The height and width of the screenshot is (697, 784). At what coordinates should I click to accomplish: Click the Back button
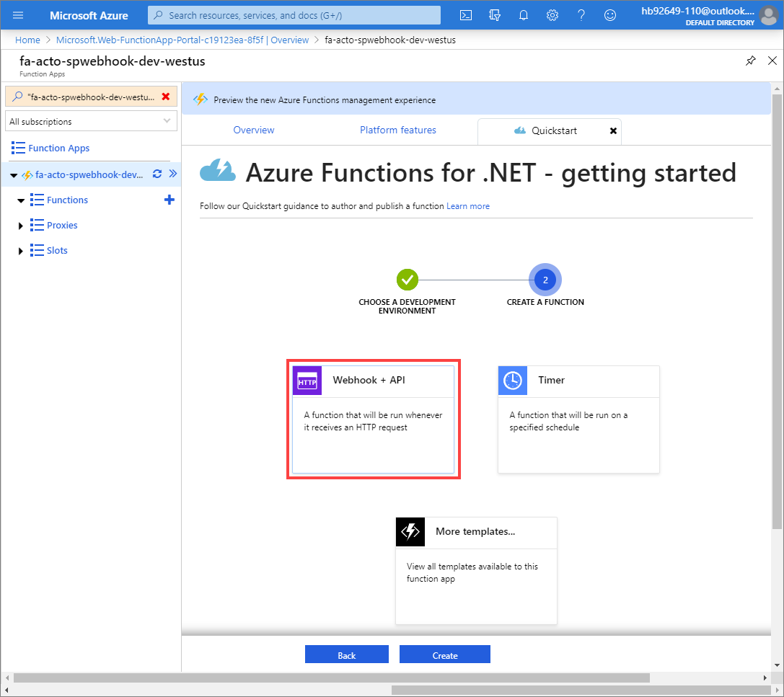(346, 654)
